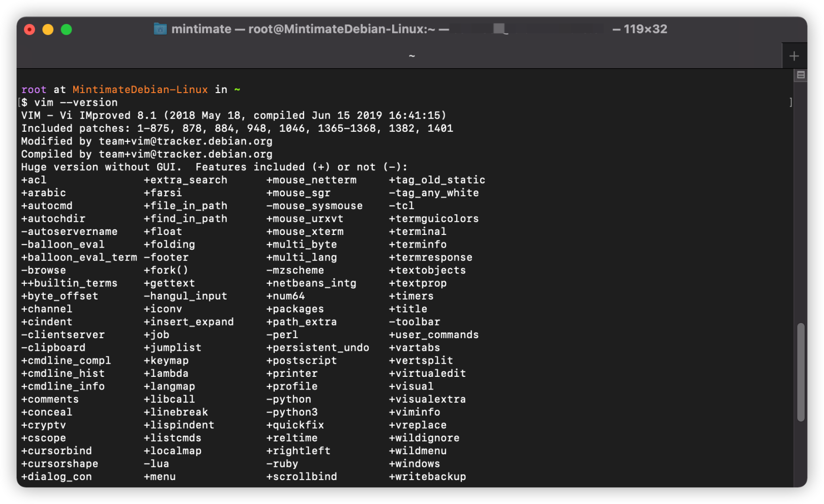Click the '-toolbar' feature entry
824x504 pixels.
tap(415, 322)
